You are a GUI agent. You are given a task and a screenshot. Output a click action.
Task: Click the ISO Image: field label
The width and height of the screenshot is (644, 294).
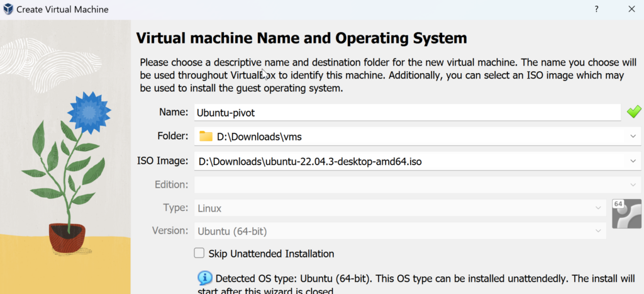click(163, 161)
